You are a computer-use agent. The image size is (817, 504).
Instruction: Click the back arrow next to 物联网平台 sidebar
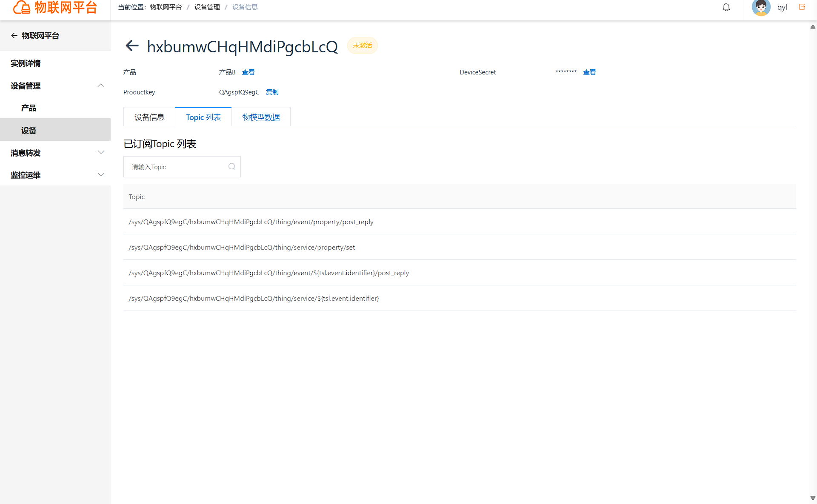(x=14, y=36)
